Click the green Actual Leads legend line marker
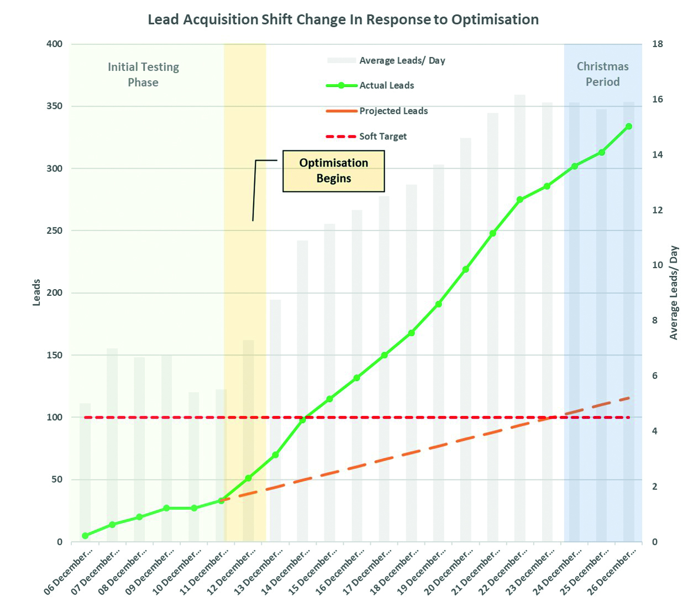Screen dimensions: 688x616 [341, 85]
